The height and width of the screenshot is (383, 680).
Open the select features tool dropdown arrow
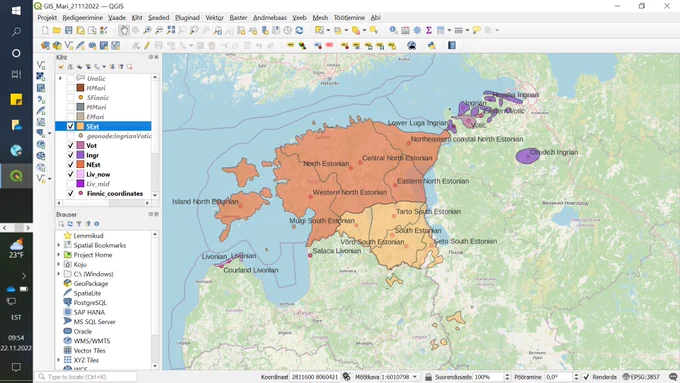[328, 30]
